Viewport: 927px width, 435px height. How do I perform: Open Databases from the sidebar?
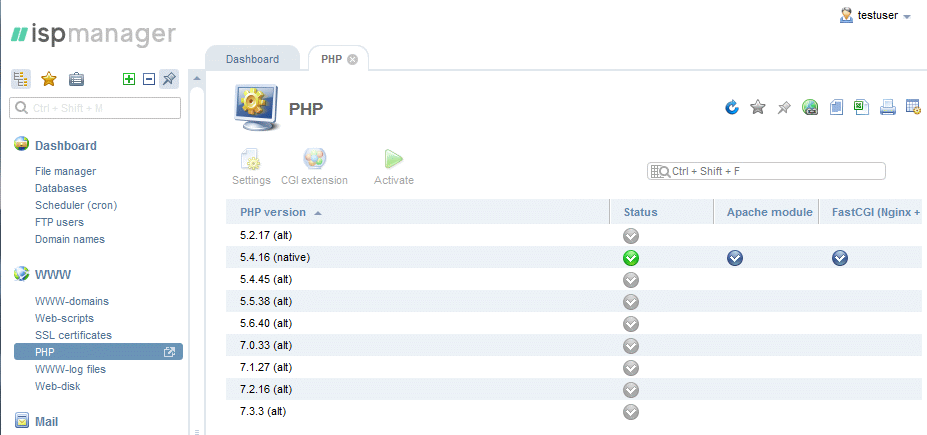(61, 188)
